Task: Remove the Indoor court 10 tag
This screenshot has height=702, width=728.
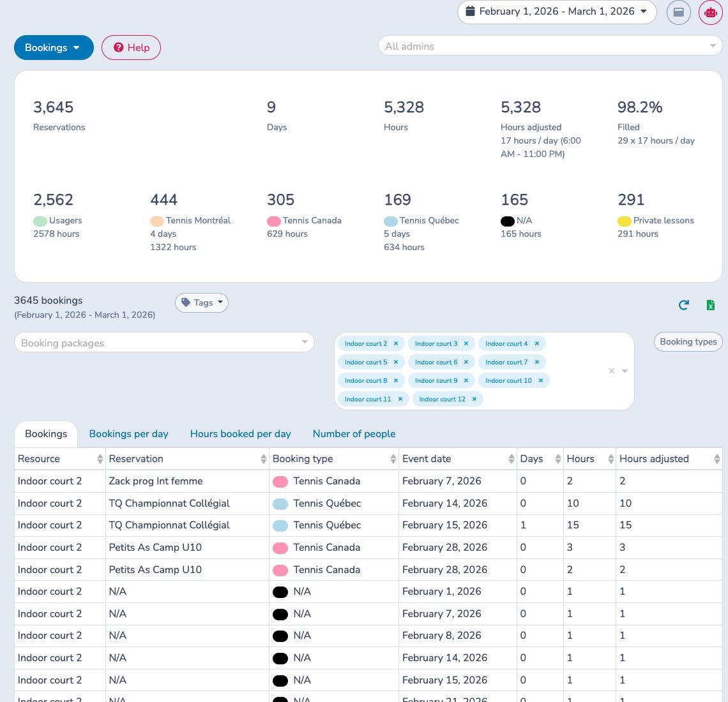Action: (541, 380)
